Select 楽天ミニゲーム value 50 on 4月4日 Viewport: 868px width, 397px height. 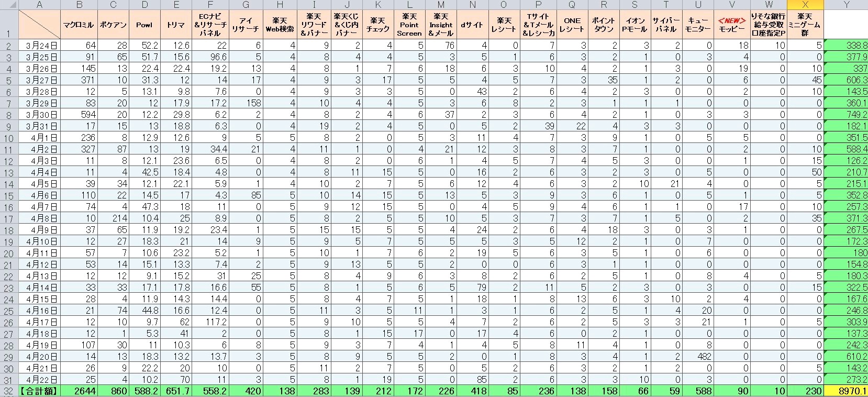point(805,172)
